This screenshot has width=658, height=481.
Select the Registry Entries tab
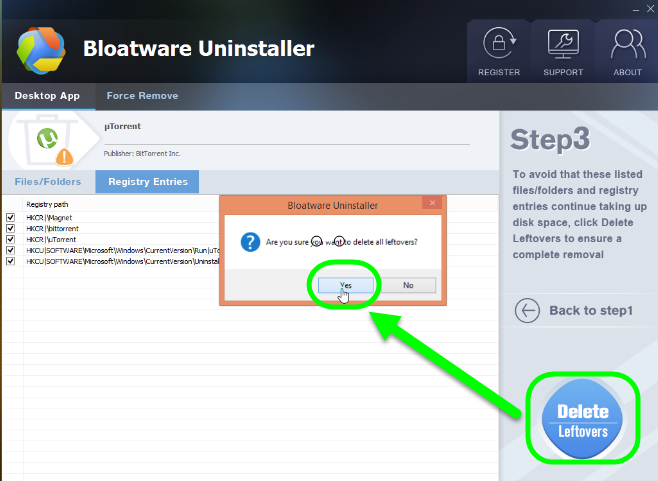click(x=147, y=182)
